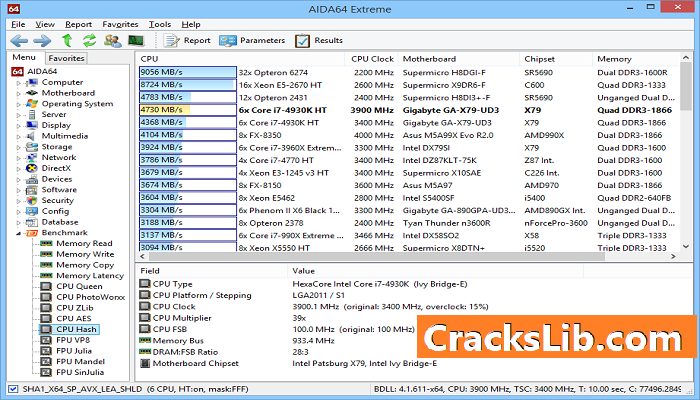
Task: Expand the Multimedia tree node
Action: tap(19, 136)
